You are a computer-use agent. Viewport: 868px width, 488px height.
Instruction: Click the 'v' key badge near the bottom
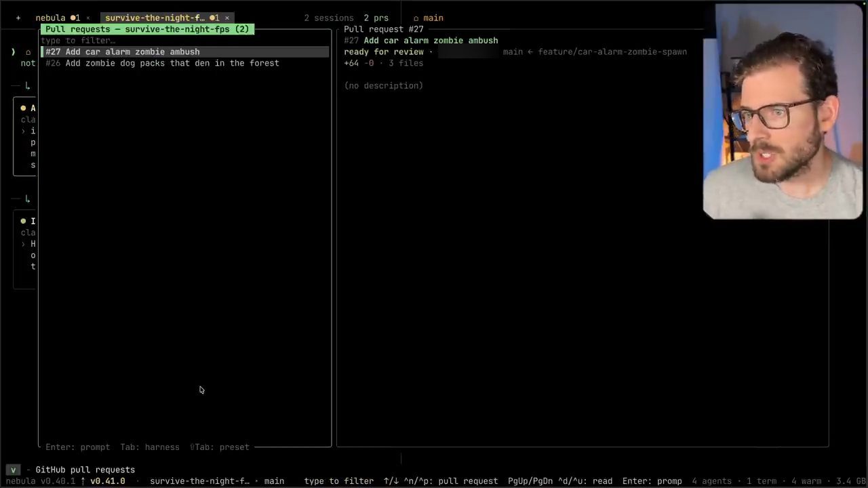[x=13, y=470]
